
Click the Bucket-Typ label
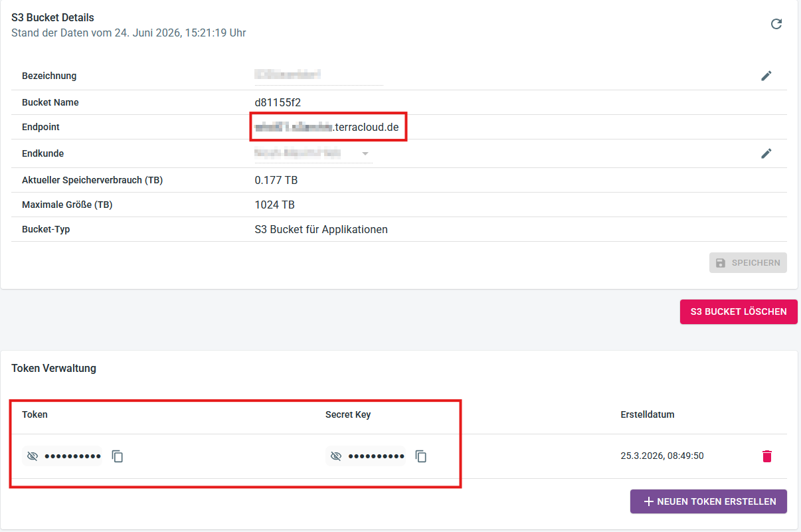coord(46,229)
